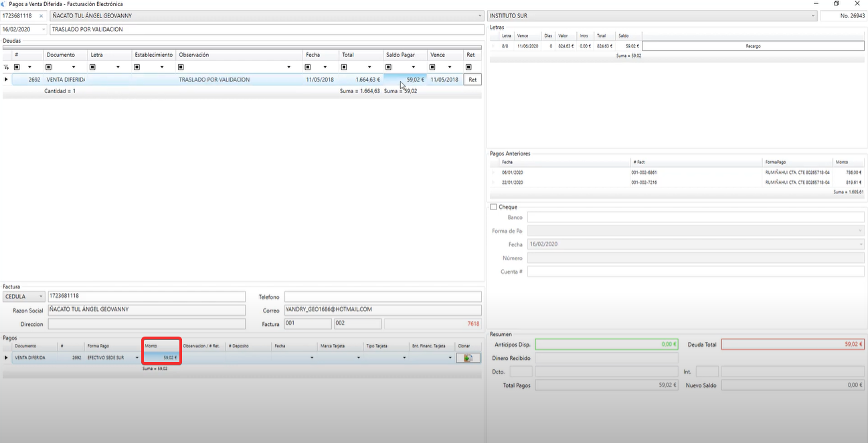Select previous payment 001-002-6861 row
Viewport: 868px width, 443px height.
[677, 173]
